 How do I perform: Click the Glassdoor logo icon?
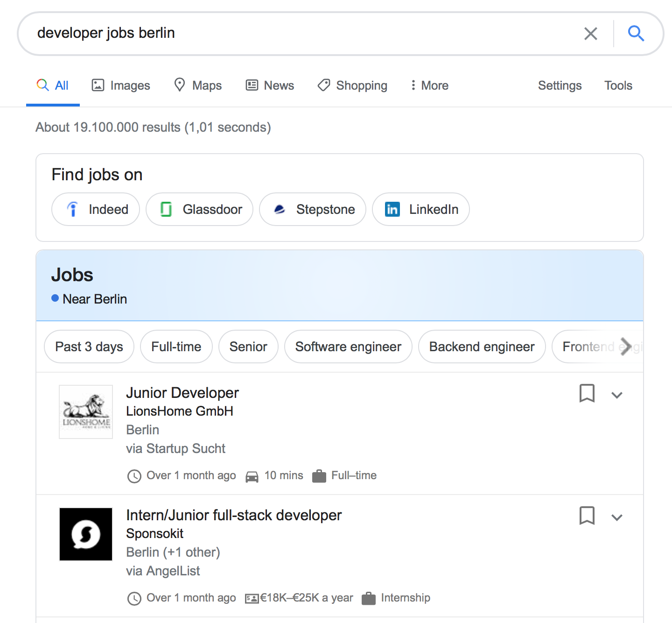click(166, 209)
